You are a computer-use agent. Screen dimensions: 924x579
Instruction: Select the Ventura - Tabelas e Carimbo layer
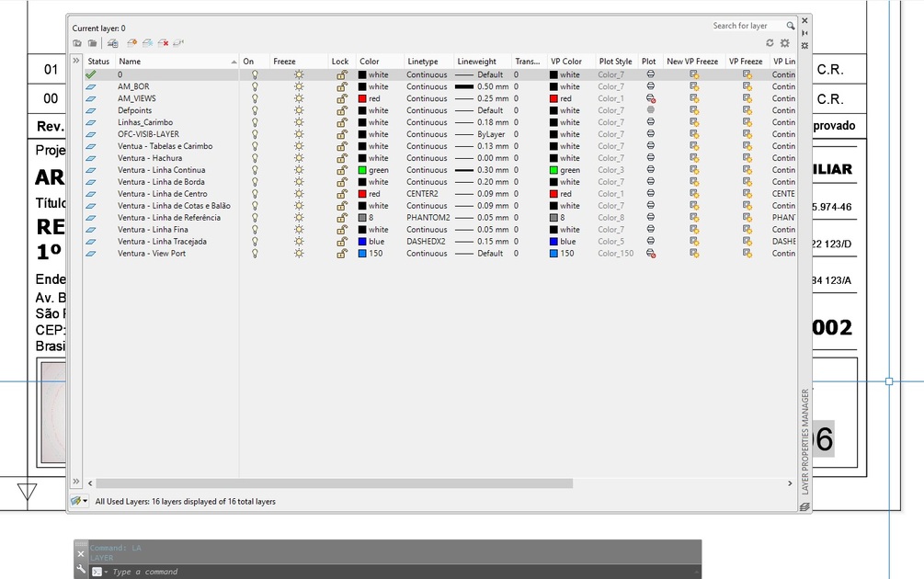[x=165, y=146]
